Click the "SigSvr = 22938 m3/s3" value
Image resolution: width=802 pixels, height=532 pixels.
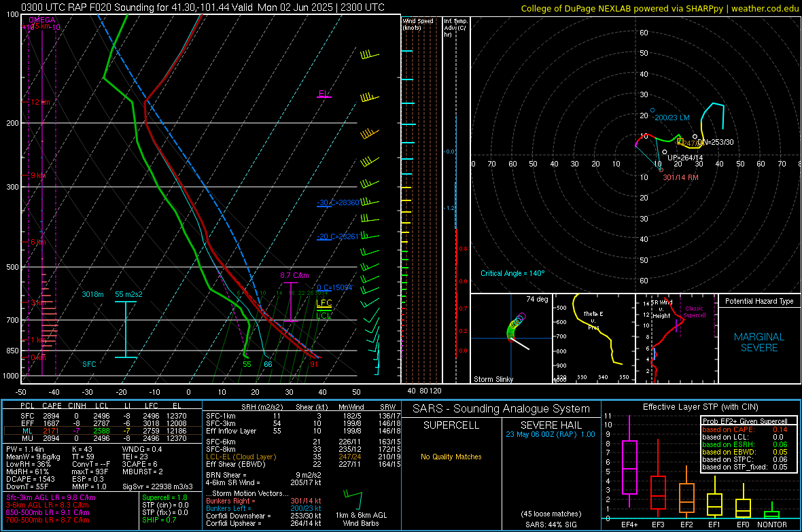click(x=158, y=486)
